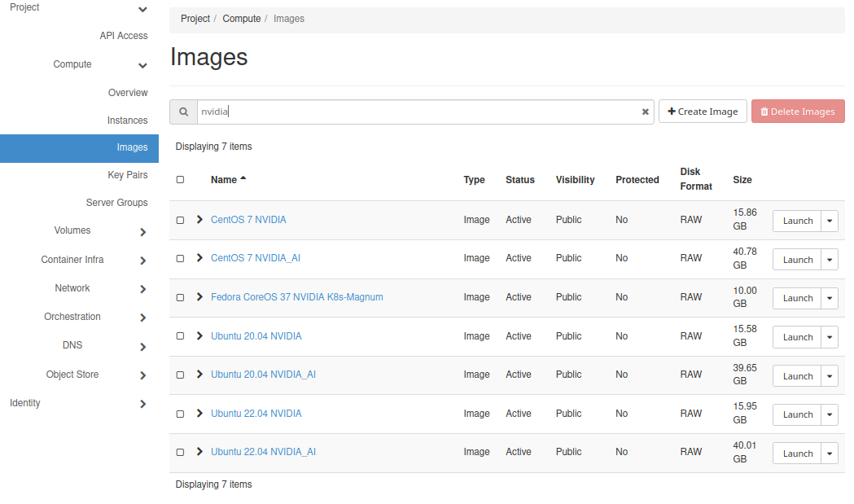Expand the Identity sidebar section

143,404
